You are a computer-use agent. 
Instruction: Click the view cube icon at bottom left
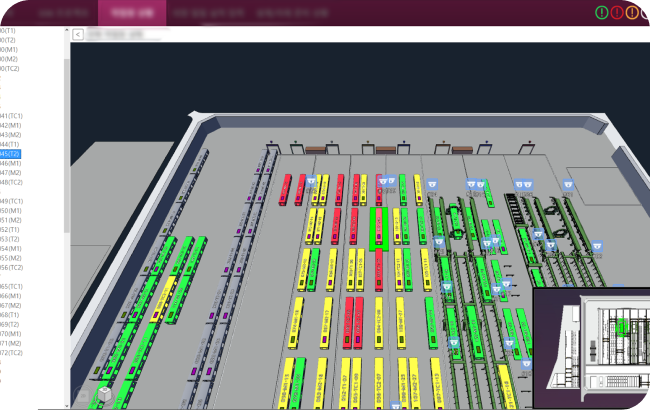pyautogui.click(x=105, y=396)
